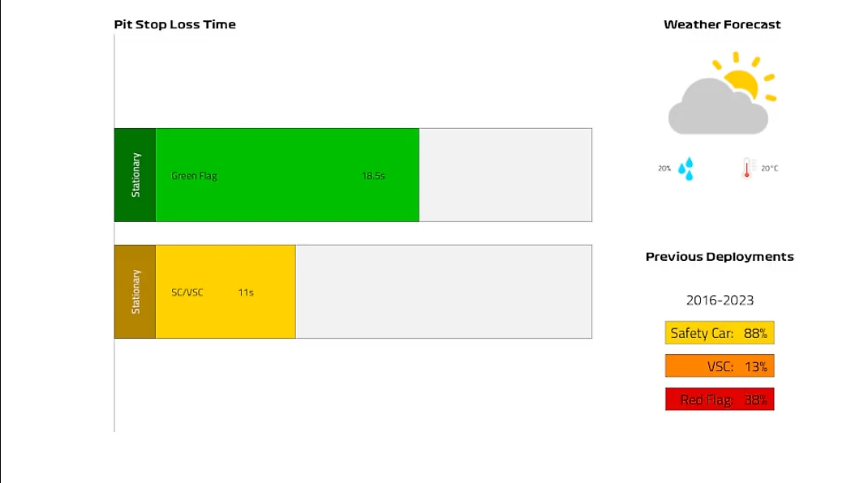Click the 20°C temperature label
Screen dimensions: 868x483
click(x=770, y=169)
